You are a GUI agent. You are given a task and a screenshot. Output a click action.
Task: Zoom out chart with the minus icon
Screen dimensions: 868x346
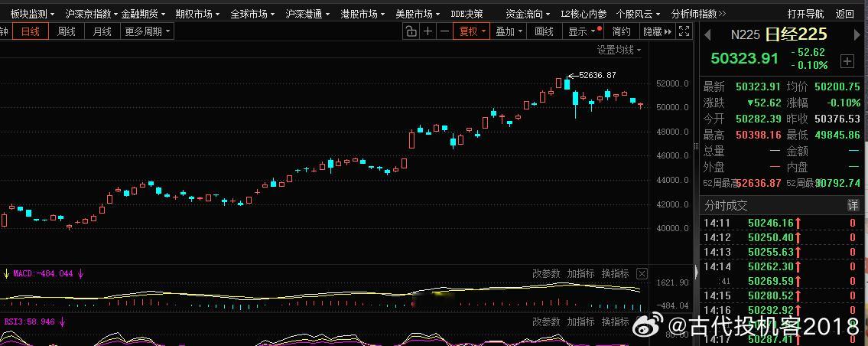coord(444,31)
